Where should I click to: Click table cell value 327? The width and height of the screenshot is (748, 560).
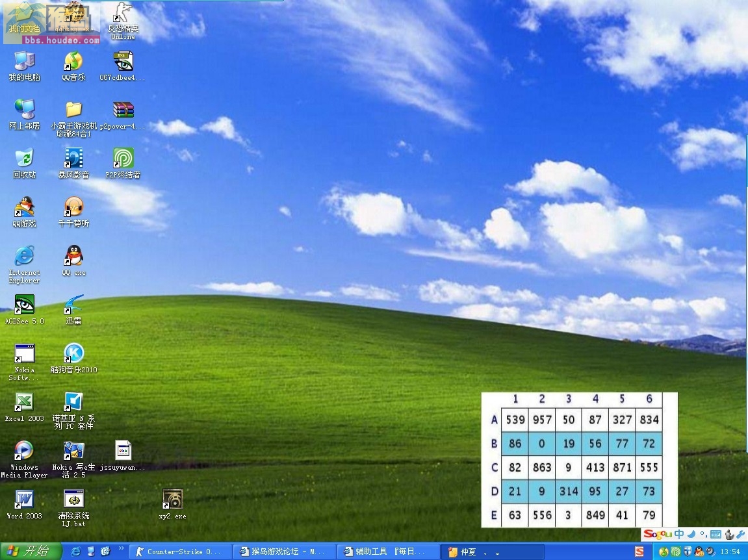(622, 420)
